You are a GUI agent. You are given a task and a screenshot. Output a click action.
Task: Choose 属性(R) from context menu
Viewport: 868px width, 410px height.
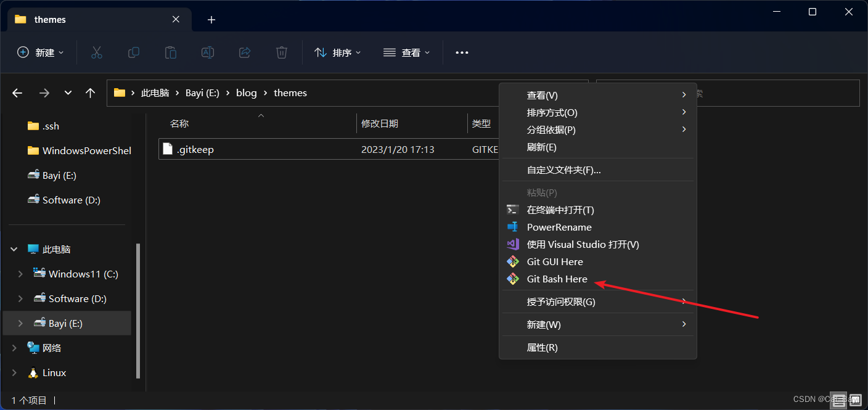click(598, 347)
